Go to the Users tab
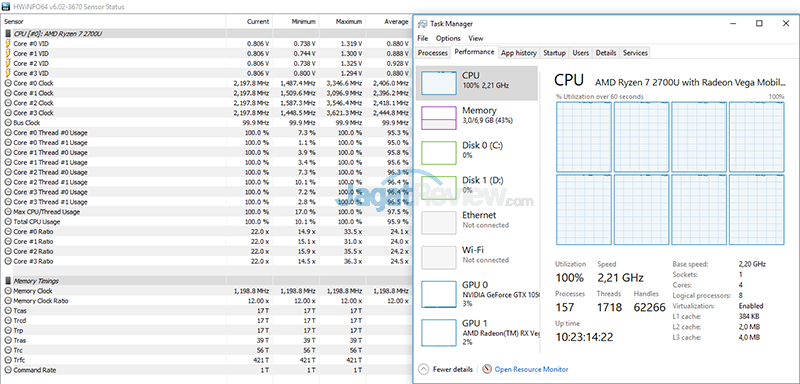800x384 pixels. click(581, 53)
